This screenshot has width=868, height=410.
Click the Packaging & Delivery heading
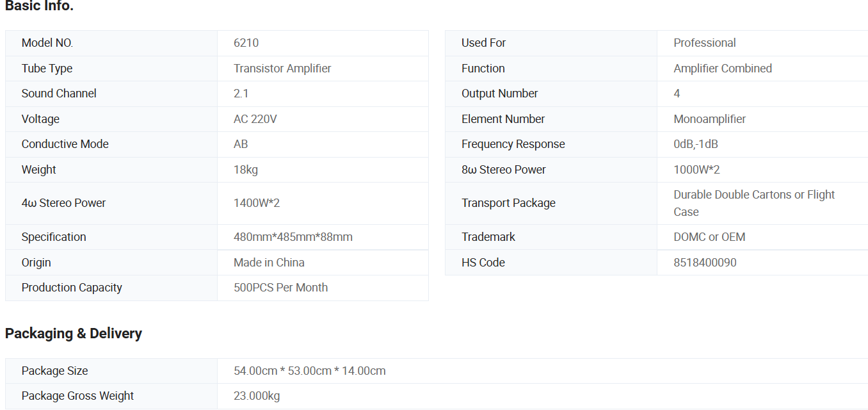click(74, 333)
